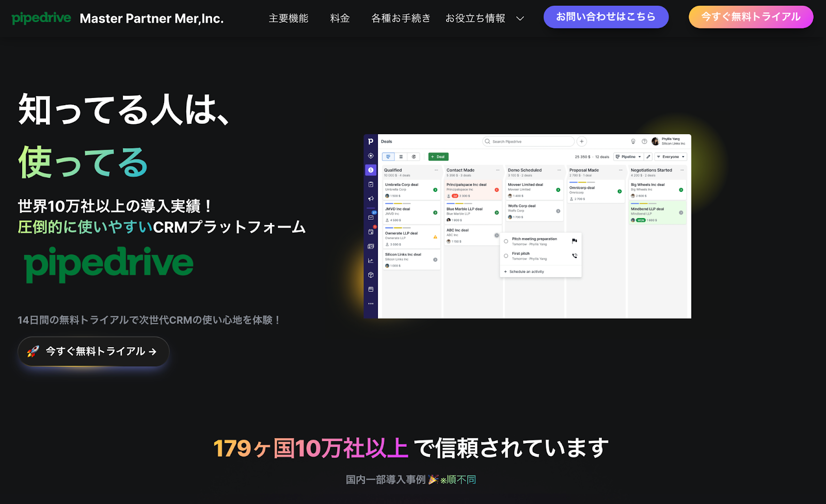Click the phone icon beside First pitch
This screenshot has width=826, height=504.
[x=575, y=256]
